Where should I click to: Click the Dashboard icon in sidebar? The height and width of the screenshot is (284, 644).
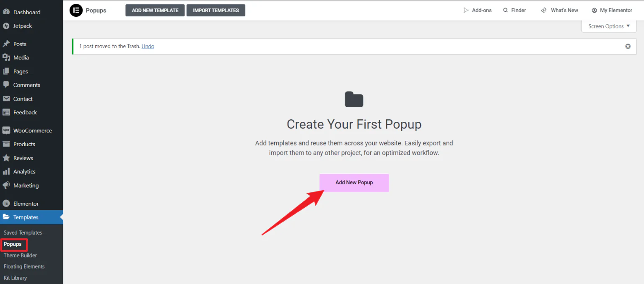[6, 12]
